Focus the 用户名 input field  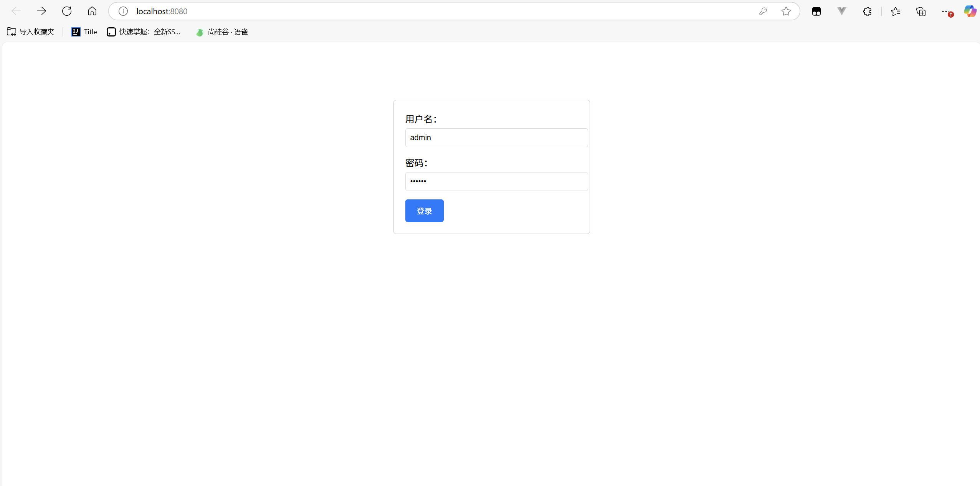pyautogui.click(x=496, y=138)
